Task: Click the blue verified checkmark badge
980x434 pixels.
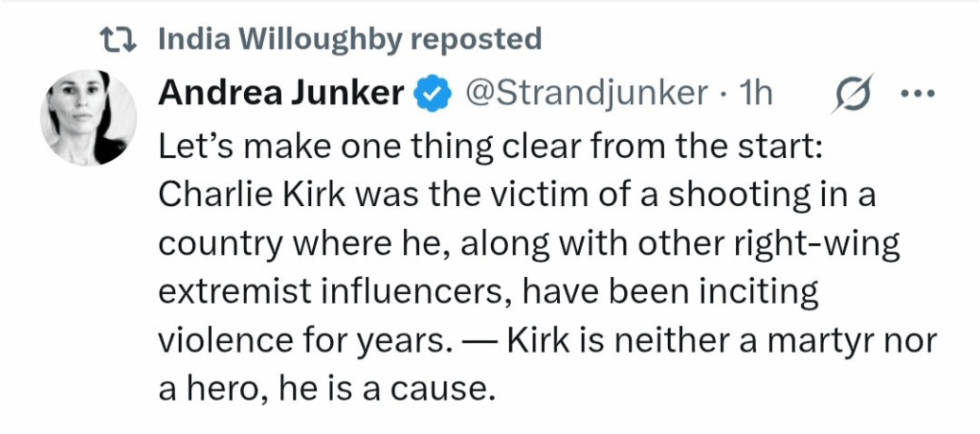Action: coord(433,93)
